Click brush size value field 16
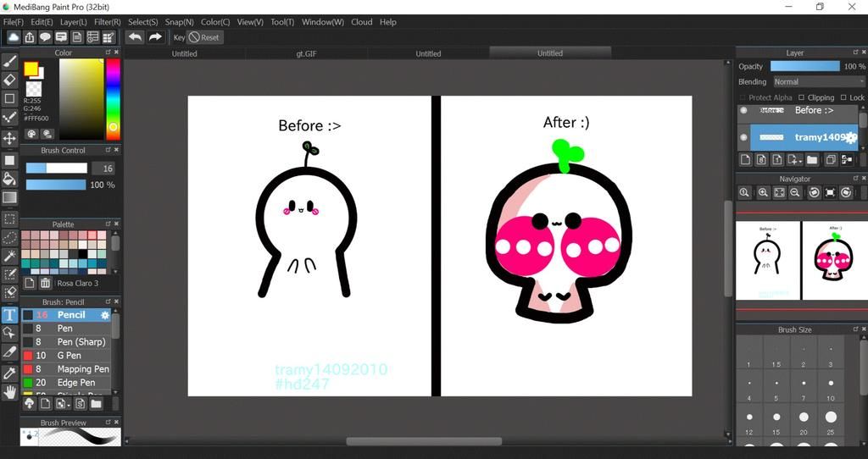The image size is (868, 459). click(x=103, y=169)
